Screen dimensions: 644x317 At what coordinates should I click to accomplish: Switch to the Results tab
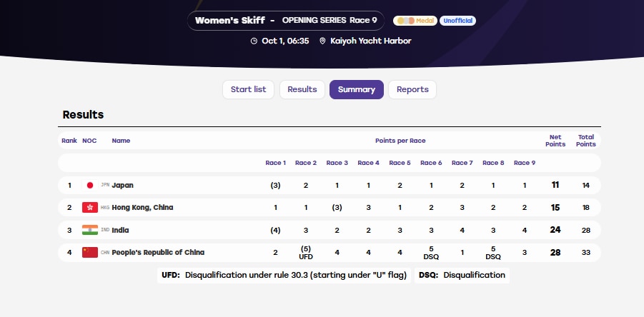coord(302,89)
